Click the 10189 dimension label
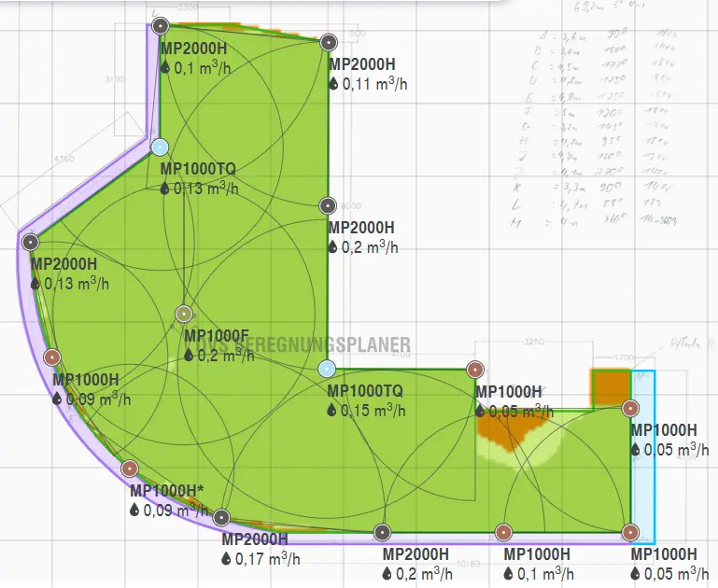The image size is (718, 588). tap(468, 564)
